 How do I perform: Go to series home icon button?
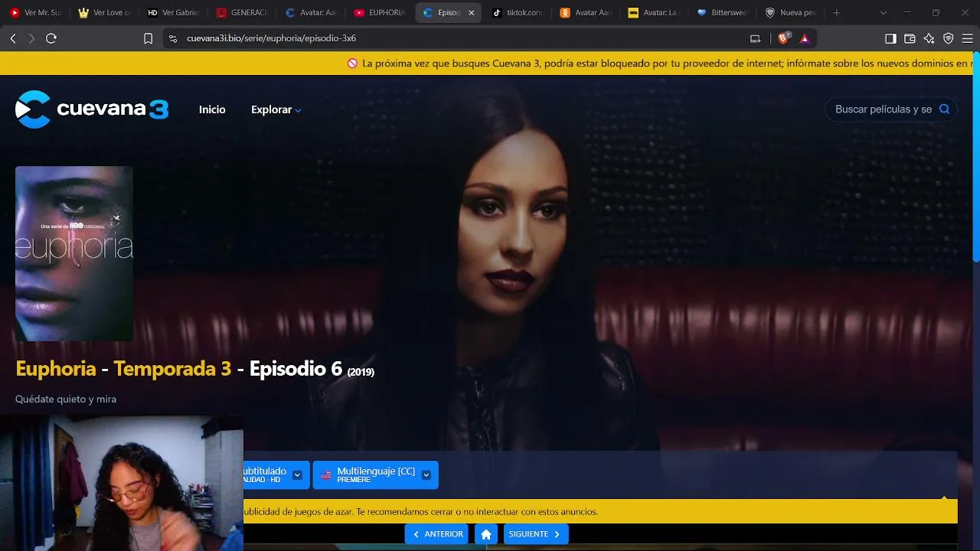486,534
